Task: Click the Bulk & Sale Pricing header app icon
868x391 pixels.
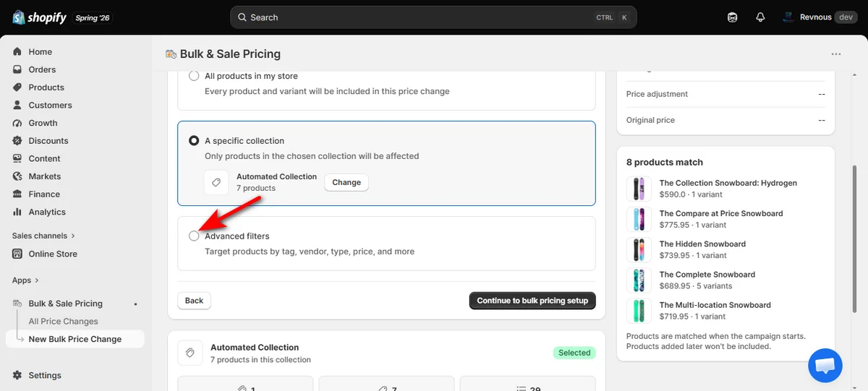Action: (171, 54)
